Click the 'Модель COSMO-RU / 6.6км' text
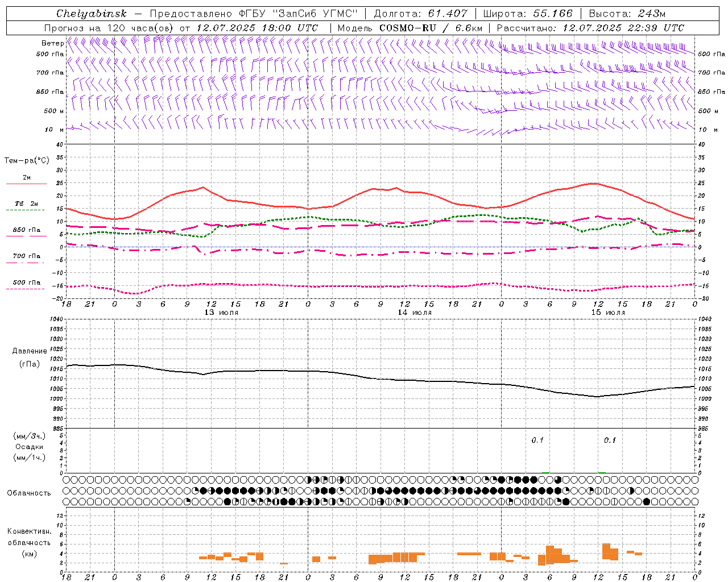 [x=410, y=28]
